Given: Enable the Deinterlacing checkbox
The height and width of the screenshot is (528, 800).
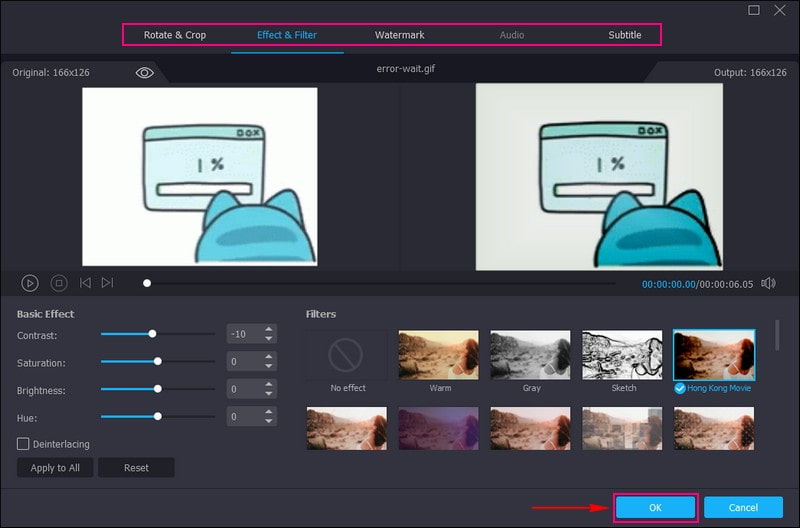Looking at the screenshot, I should 23,443.
